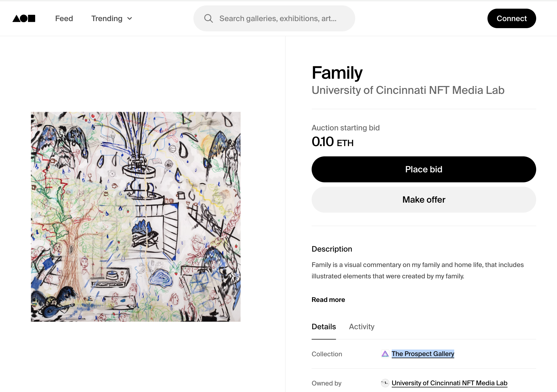The height and width of the screenshot is (392, 557).
Task: Go to the Feed page
Action: pyautogui.click(x=64, y=18)
